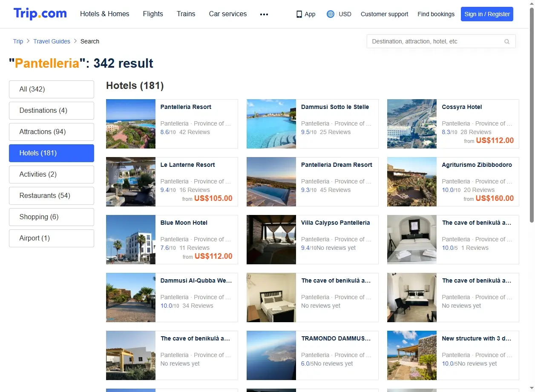Open Pantelleria Dream Resort photo
This screenshot has width=535, height=392.
pyautogui.click(x=271, y=182)
